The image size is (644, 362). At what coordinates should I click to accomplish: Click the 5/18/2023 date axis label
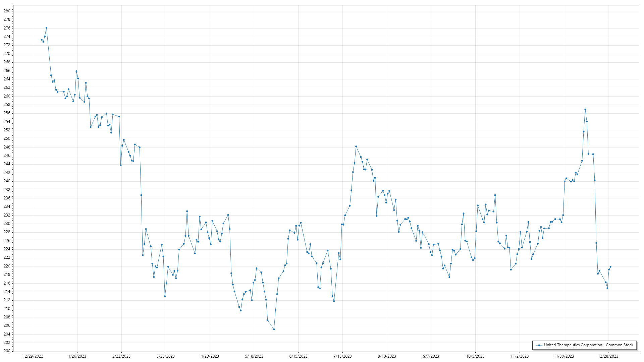(x=254, y=356)
